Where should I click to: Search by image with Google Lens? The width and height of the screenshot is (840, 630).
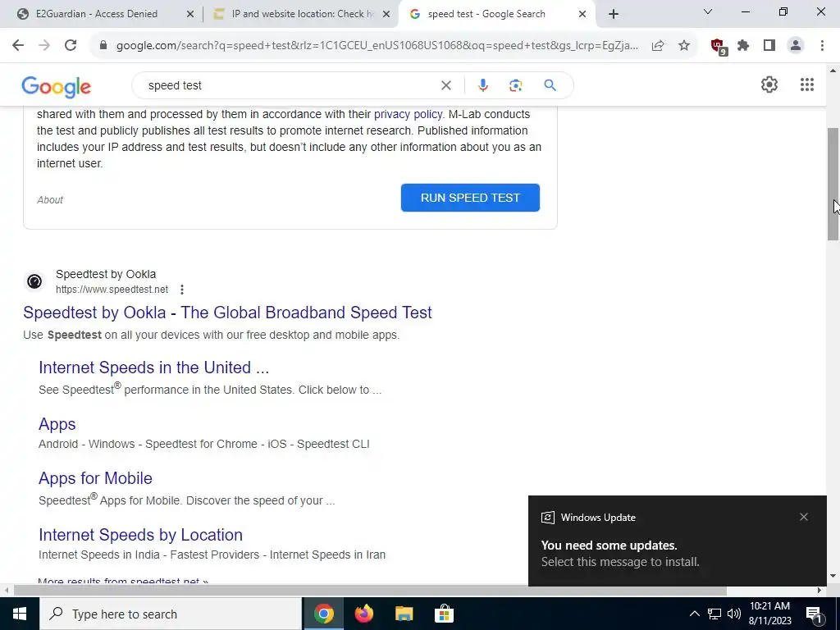tap(515, 85)
